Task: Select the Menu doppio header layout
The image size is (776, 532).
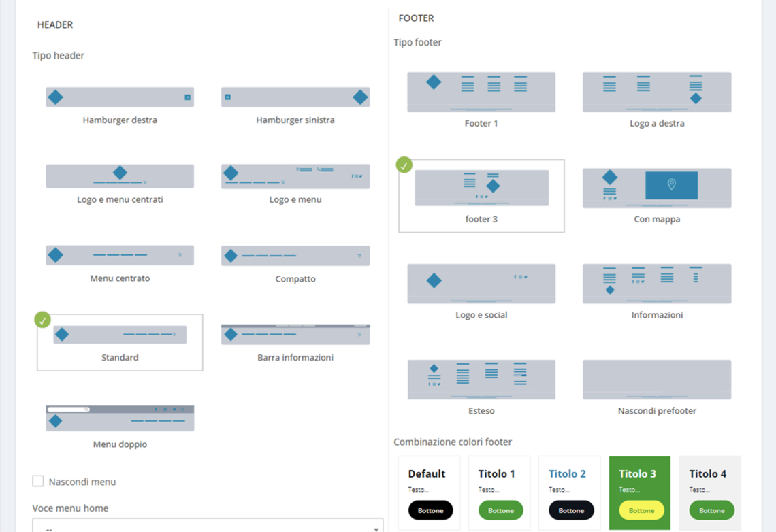Action: pos(120,416)
